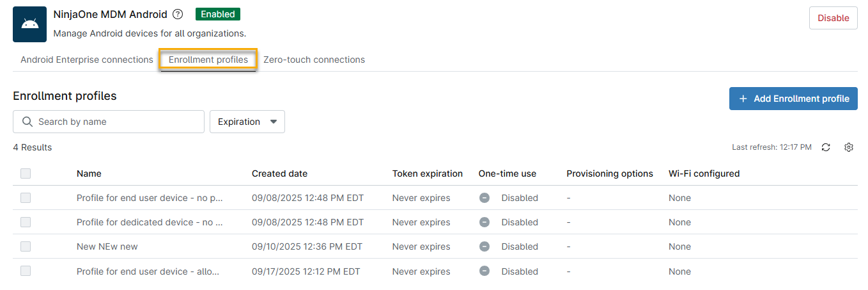Sort by Created date column header
868x290 pixels.
point(279,173)
